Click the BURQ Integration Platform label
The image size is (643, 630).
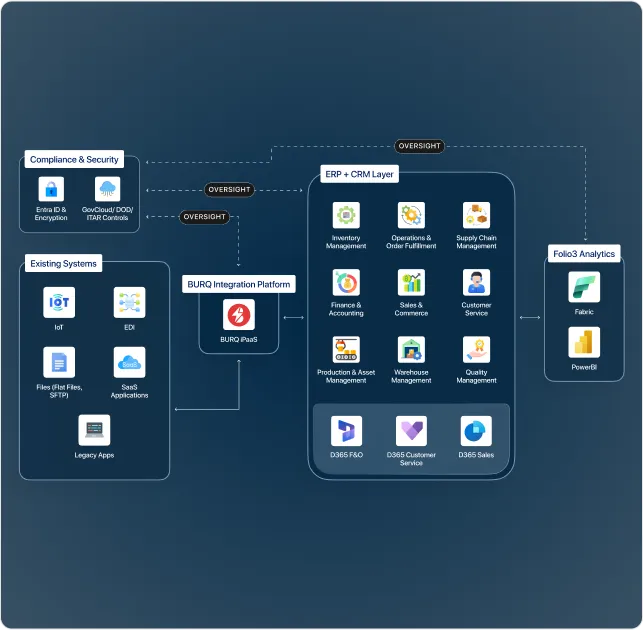(239, 284)
